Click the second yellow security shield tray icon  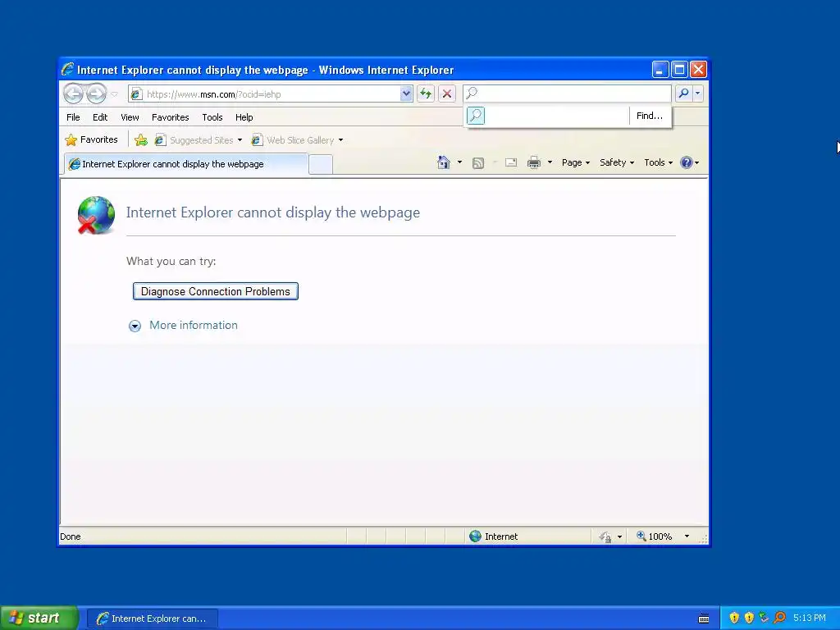(749, 618)
